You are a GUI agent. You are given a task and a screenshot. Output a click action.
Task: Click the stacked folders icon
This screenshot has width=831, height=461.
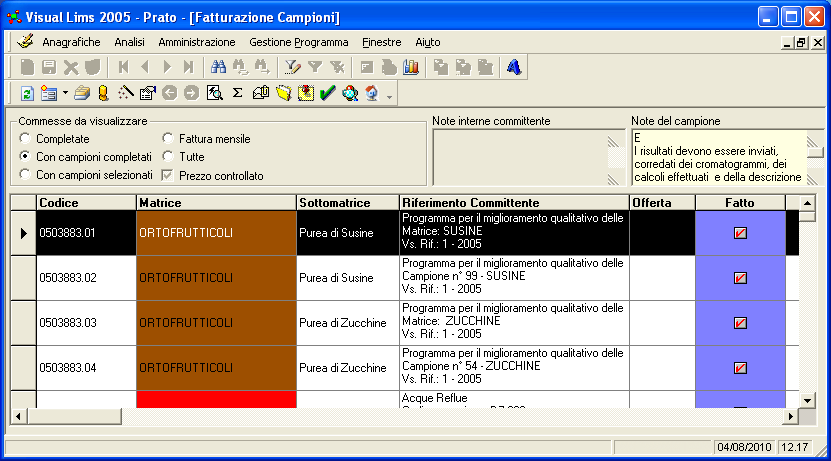click(82, 94)
